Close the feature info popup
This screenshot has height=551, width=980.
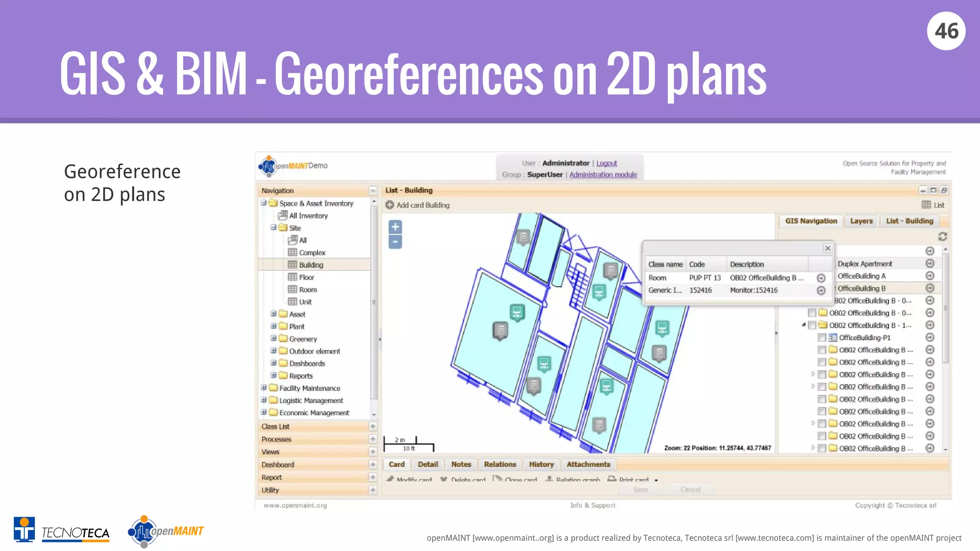[x=827, y=248]
